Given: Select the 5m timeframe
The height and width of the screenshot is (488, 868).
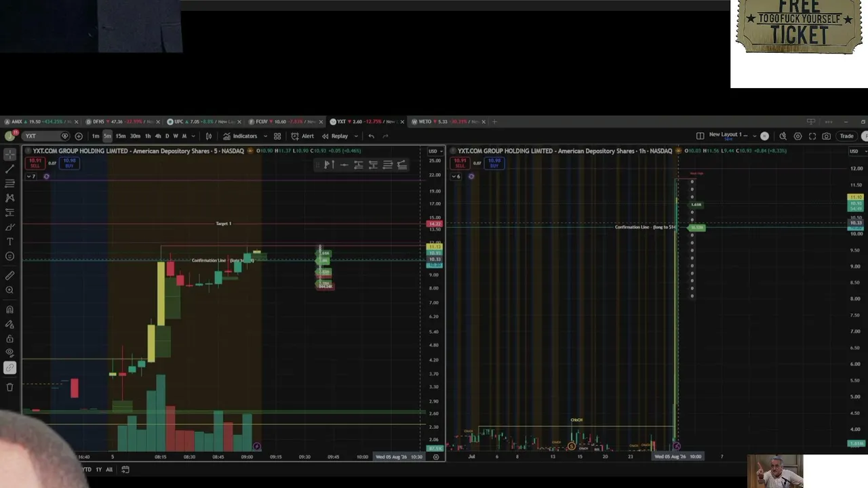Looking at the screenshot, I should pos(107,136).
